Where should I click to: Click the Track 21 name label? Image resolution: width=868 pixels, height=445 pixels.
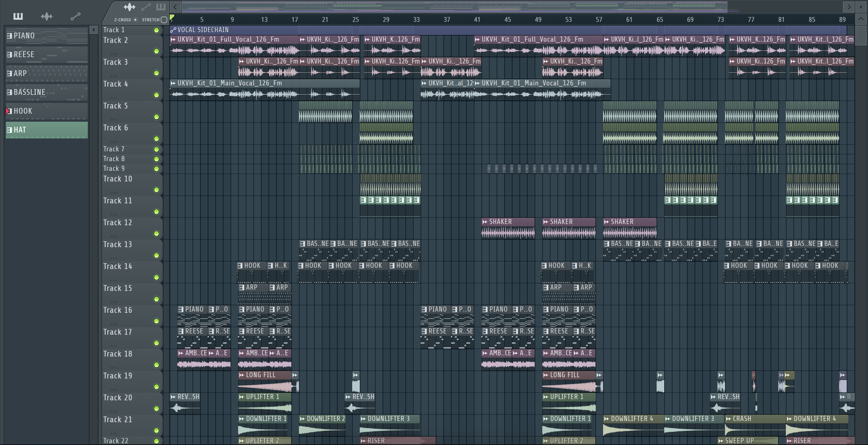pos(118,420)
